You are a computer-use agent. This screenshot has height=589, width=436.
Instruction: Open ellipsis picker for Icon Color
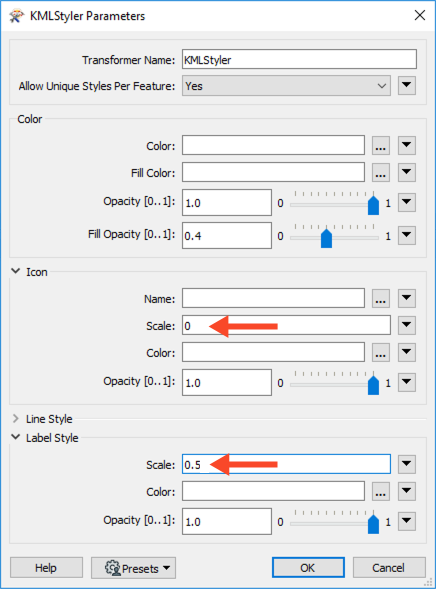click(x=380, y=352)
